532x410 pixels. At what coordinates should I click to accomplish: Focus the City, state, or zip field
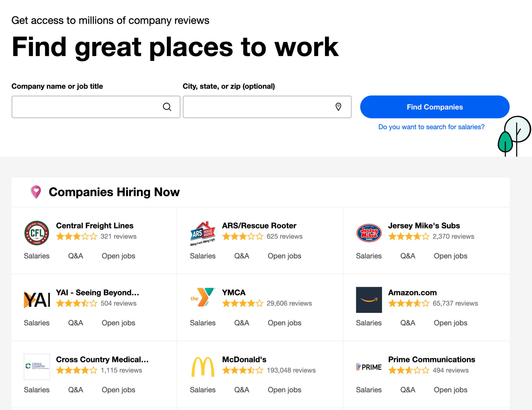click(x=267, y=107)
